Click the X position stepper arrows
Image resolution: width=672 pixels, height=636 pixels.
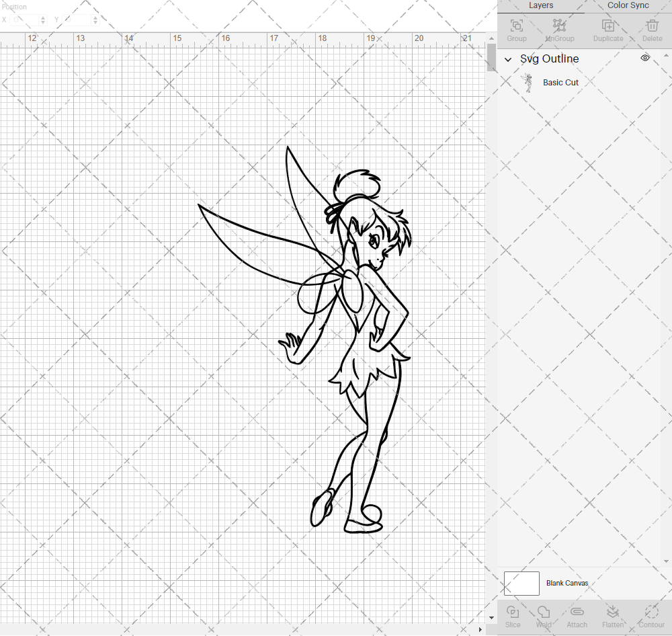pyautogui.click(x=43, y=19)
